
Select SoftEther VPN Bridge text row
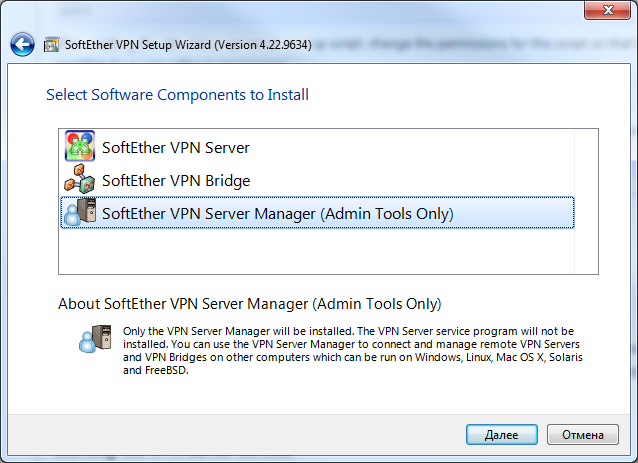pyautogui.click(x=176, y=181)
